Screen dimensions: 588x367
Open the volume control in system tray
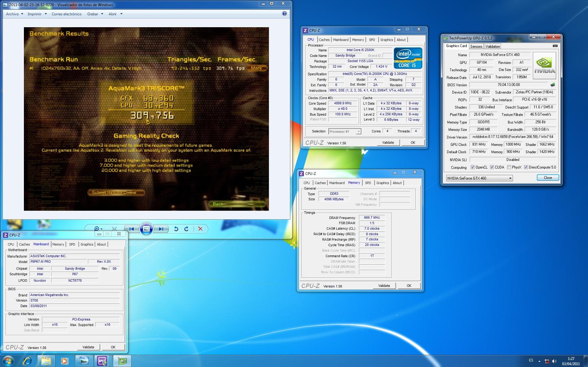pyautogui.click(x=554, y=361)
